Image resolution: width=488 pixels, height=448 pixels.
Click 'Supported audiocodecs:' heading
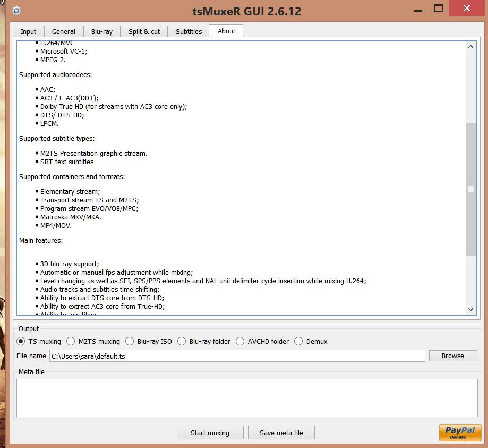pyautogui.click(x=55, y=75)
